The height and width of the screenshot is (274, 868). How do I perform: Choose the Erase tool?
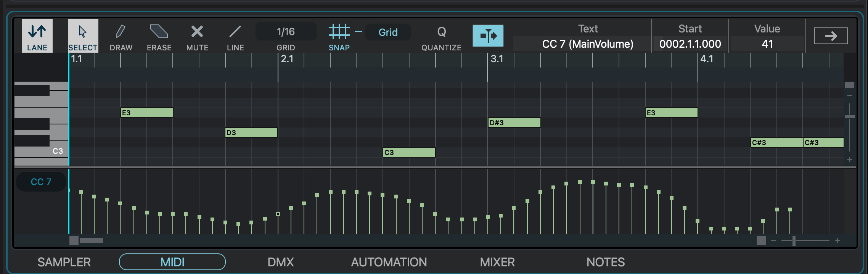(159, 36)
